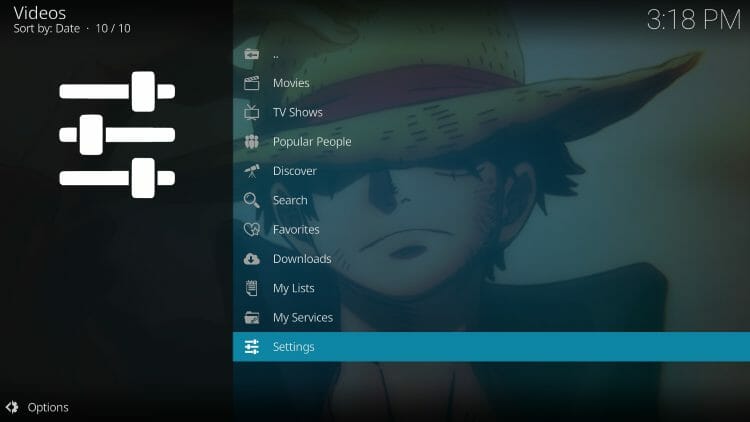The width and height of the screenshot is (750, 422).
Task: Click the Downloads cloud icon
Action: coord(252,259)
